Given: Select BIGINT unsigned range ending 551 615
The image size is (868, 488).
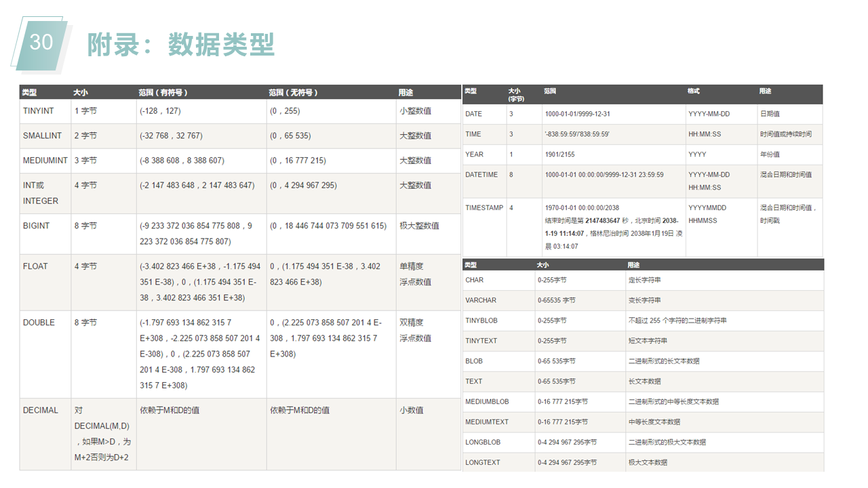Looking at the screenshot, I should click(x=328, y=226).
